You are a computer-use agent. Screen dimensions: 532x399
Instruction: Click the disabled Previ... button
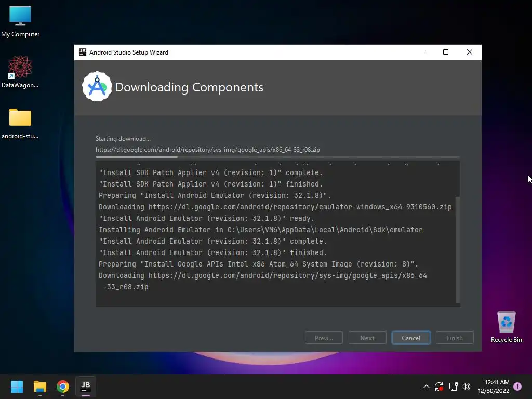(324, 338)
